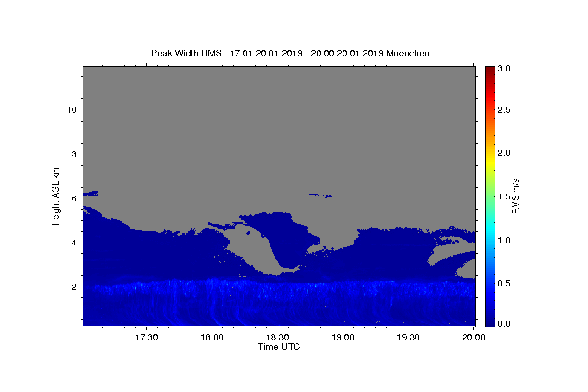Pick the dark red top of the colorbar
The height and width of the screenshot is (392, 588).
click(x=490, y=70)
